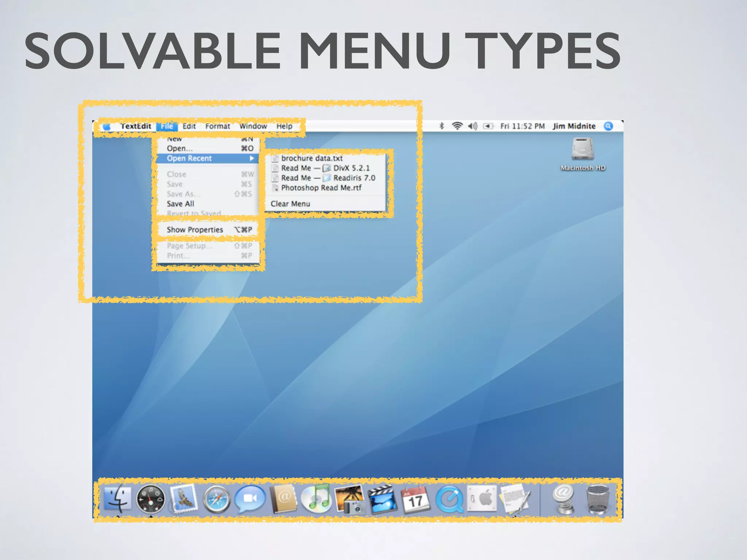Select the Macintosh HD desktop icon
This screenshot has height=560, width=747.
[x=583, y=154]
